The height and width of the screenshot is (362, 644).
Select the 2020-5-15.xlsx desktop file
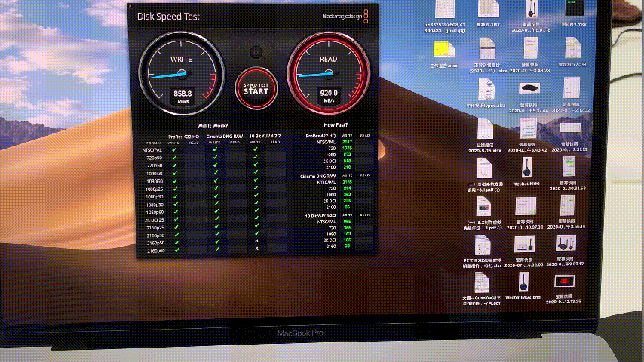485,136
